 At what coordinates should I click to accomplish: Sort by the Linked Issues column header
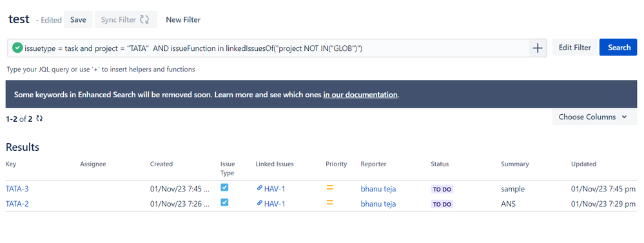(x=275, y=164)
